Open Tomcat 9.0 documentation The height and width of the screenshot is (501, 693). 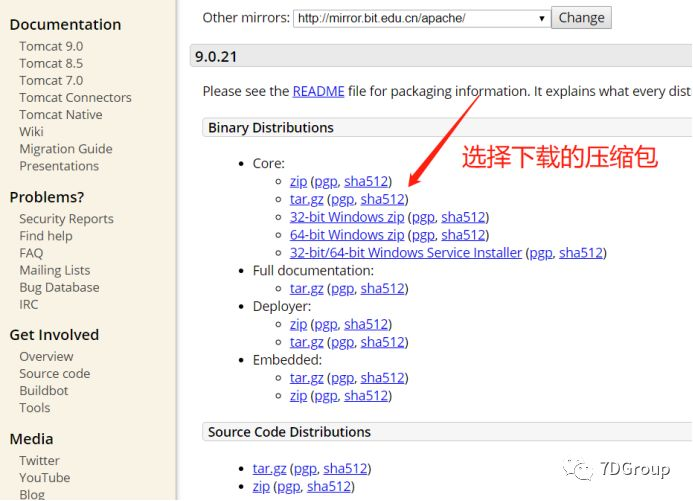pos(51,46)
